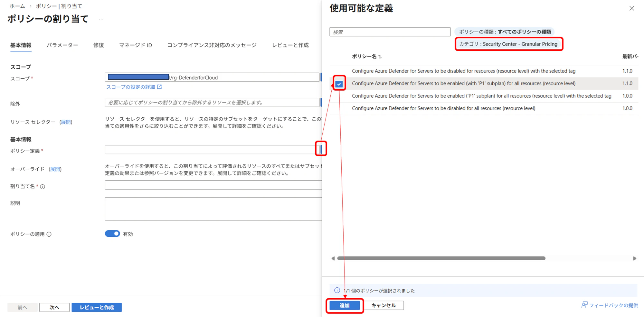
Task: Click the ポリシー定義 input field
Action: pos(212,150)
